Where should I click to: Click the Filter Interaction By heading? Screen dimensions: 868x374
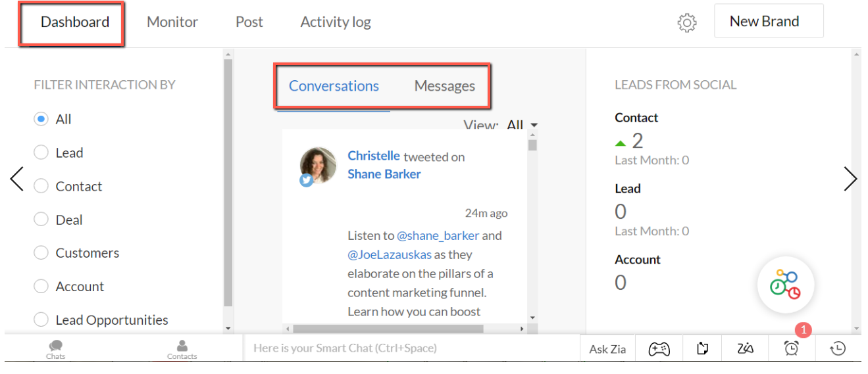(x=105, y=85)
